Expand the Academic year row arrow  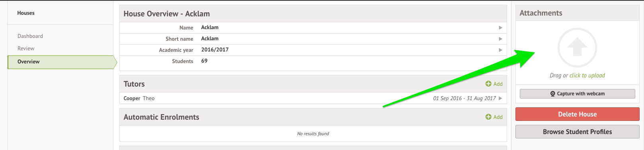(500, 50)
